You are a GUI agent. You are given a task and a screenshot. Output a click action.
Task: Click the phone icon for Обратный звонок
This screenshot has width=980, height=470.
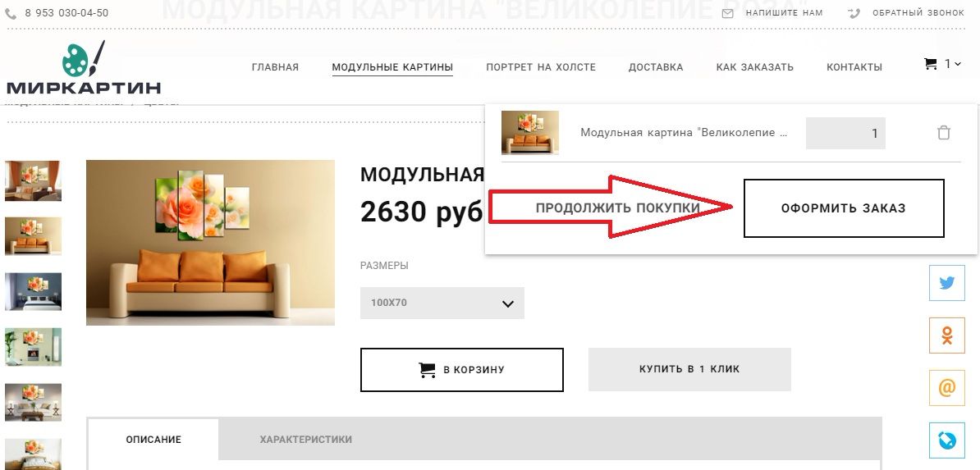854,13
